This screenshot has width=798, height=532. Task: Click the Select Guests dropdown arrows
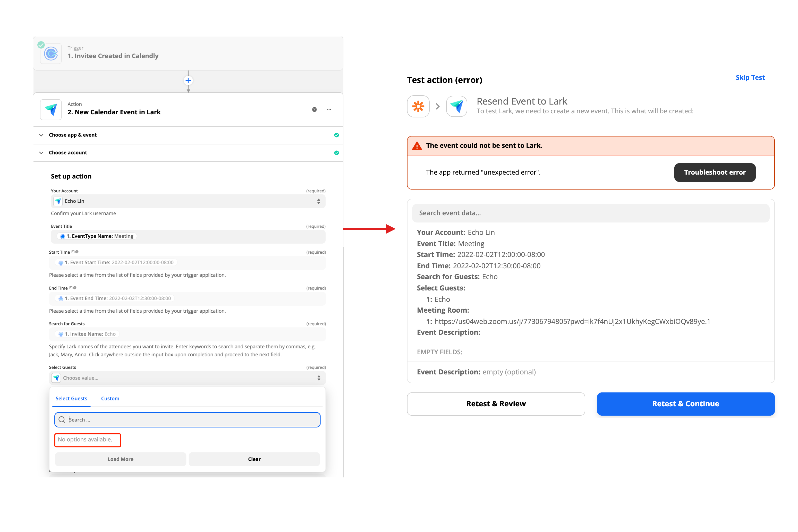click(319, 377)
